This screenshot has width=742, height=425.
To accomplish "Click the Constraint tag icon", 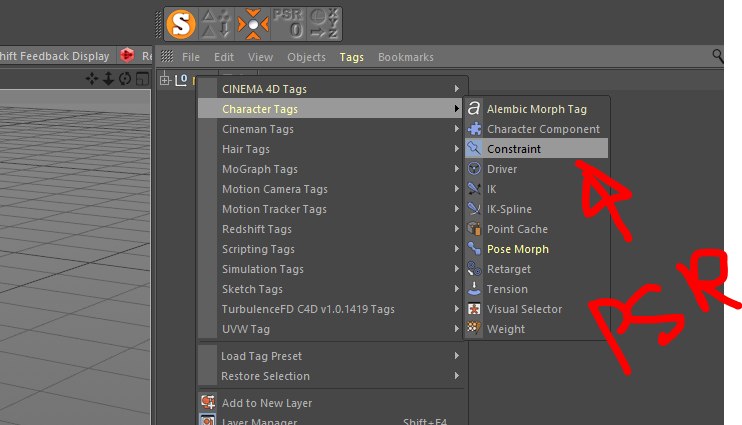I will [474, 149].
